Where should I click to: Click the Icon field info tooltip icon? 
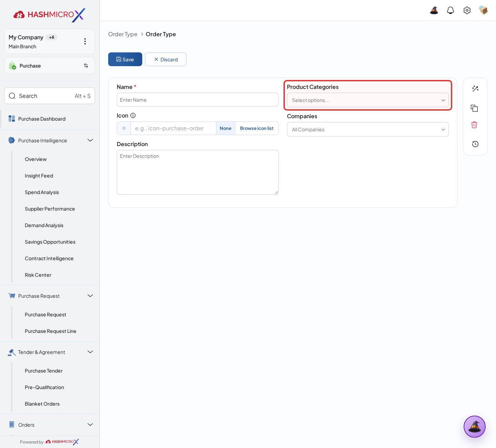[x=133, y=115]
